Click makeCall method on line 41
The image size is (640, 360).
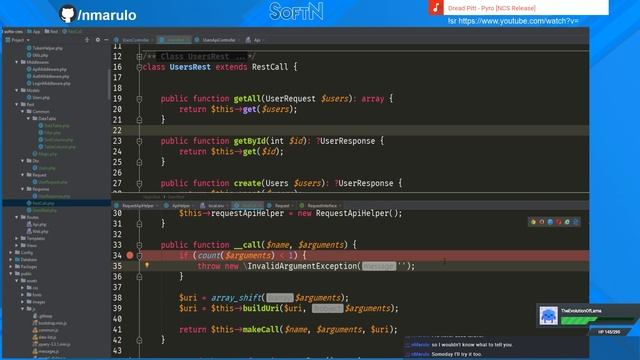tap(261, 329)
